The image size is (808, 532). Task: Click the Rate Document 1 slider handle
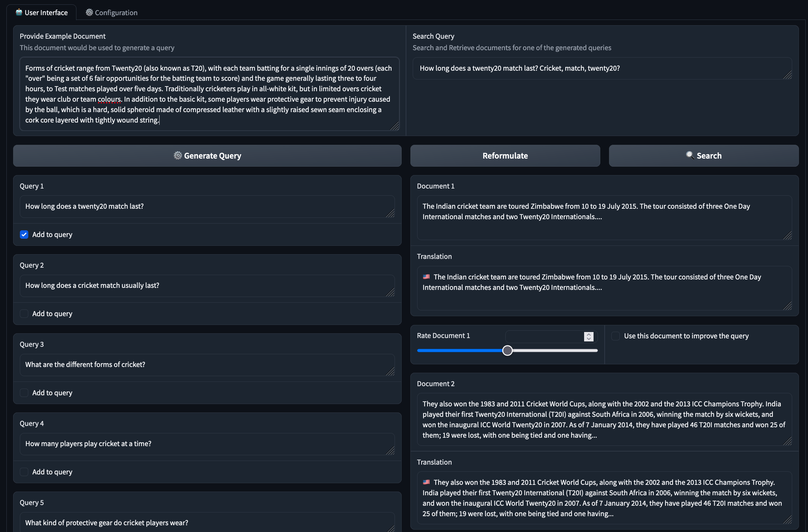coord(507,351)
